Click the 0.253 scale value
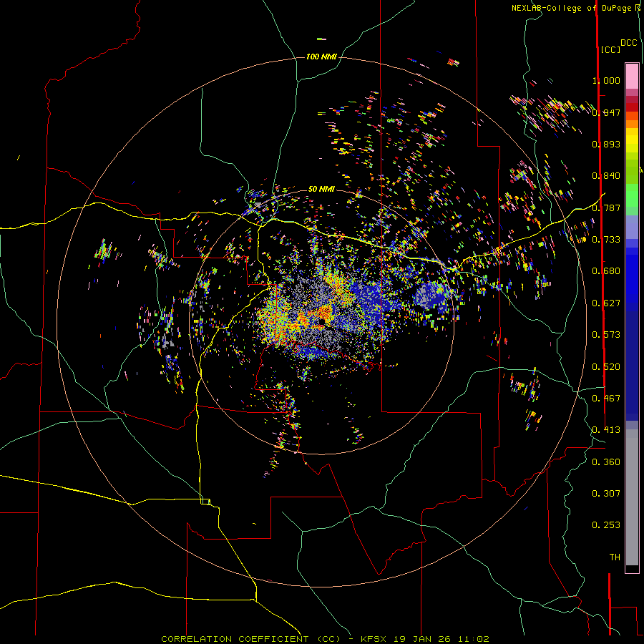The width and height of the screenshot is (644, 644). click(x=606, y=525)
